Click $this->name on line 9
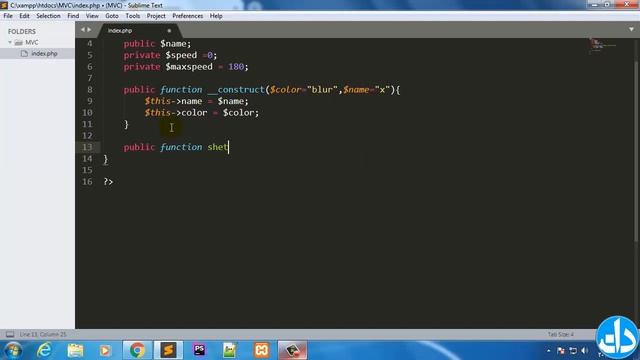This screenshot has width=640, height=360. click(x=173, y=101)
